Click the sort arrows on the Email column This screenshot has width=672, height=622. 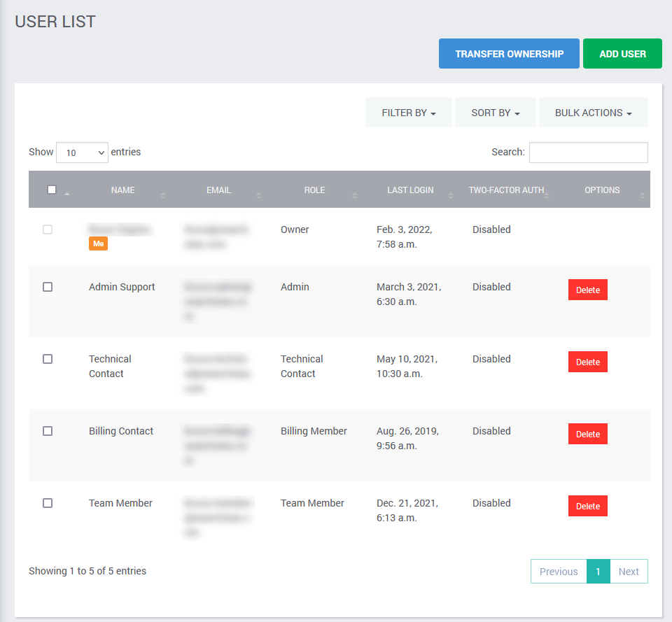pos(259,195)
